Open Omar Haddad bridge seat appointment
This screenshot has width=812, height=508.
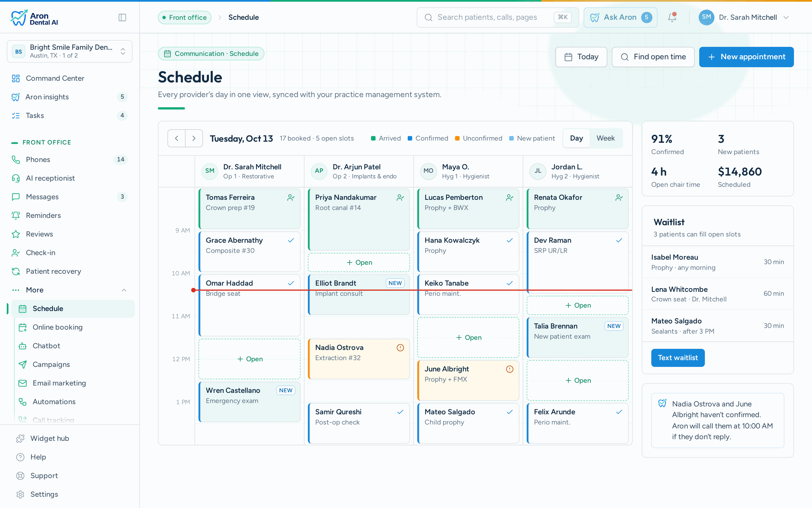(249, 305)
